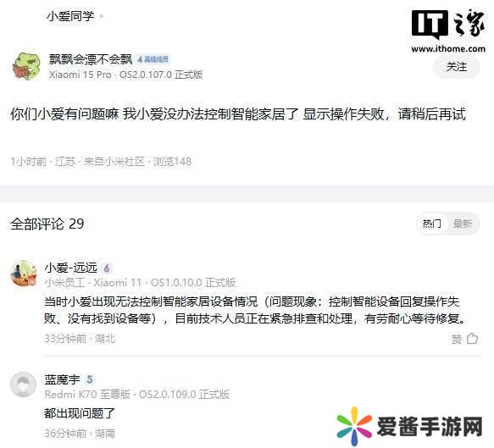Expand the arrow beside 小爱同学
The width and height of the screenshot is (494, 448).
[101, 16]
